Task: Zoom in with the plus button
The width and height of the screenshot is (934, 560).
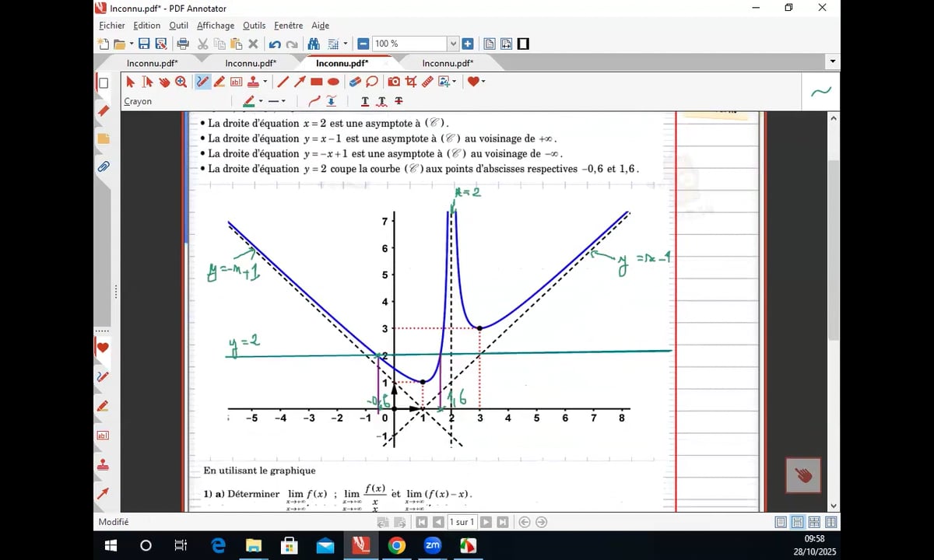Action: (x=468, y=44)
